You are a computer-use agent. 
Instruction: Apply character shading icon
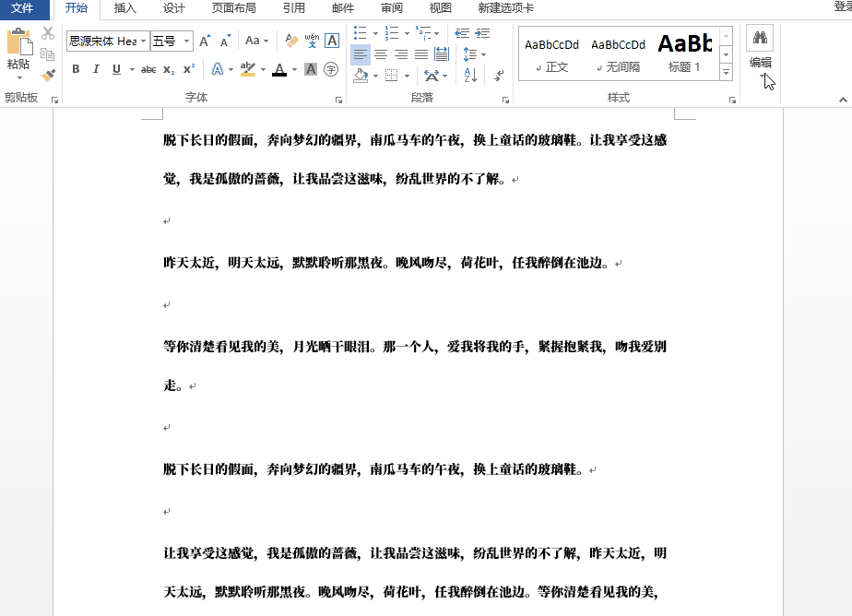(310, 69)
